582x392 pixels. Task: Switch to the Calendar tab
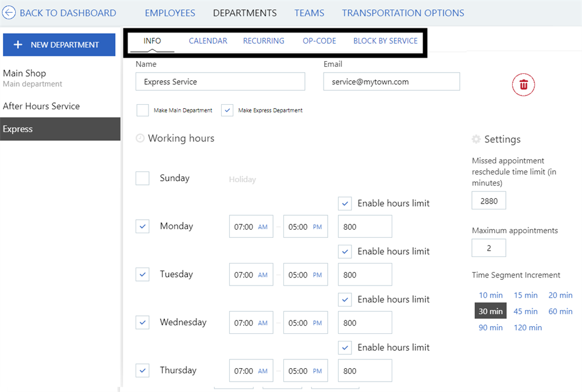click(208, 41)
